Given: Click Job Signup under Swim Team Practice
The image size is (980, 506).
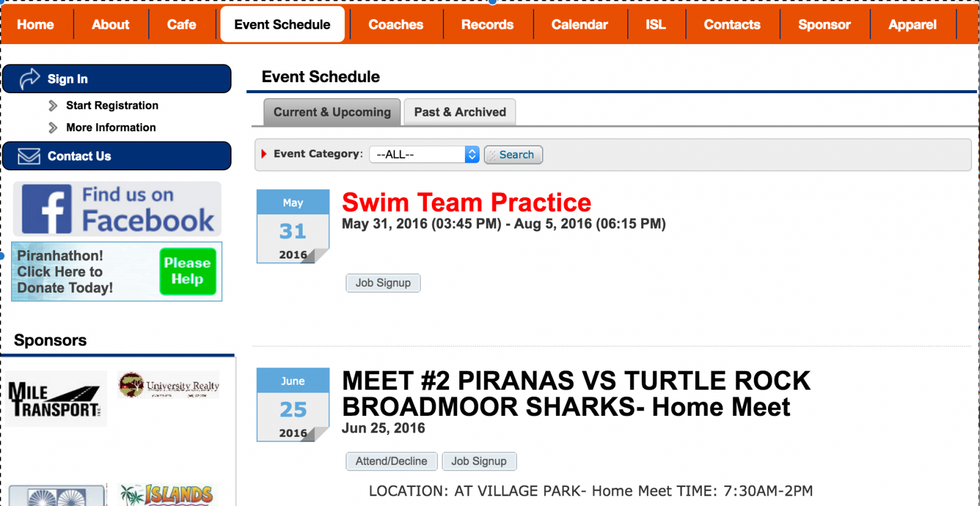Looking at the screenshot, I should click(x=383, y=283).
